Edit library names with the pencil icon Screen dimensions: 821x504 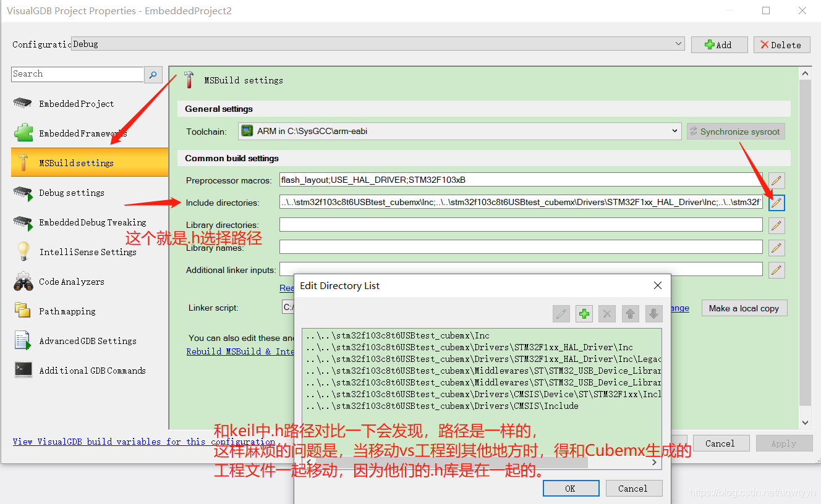(776, 248)
